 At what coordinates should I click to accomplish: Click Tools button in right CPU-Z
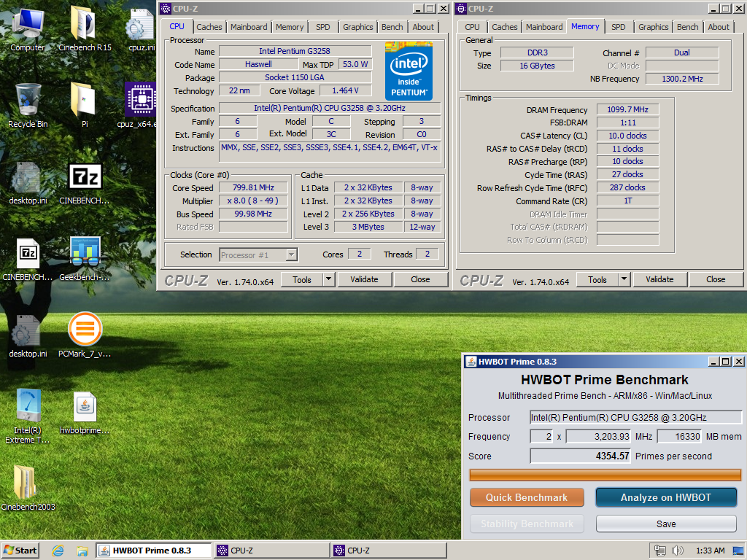point(597,279)
